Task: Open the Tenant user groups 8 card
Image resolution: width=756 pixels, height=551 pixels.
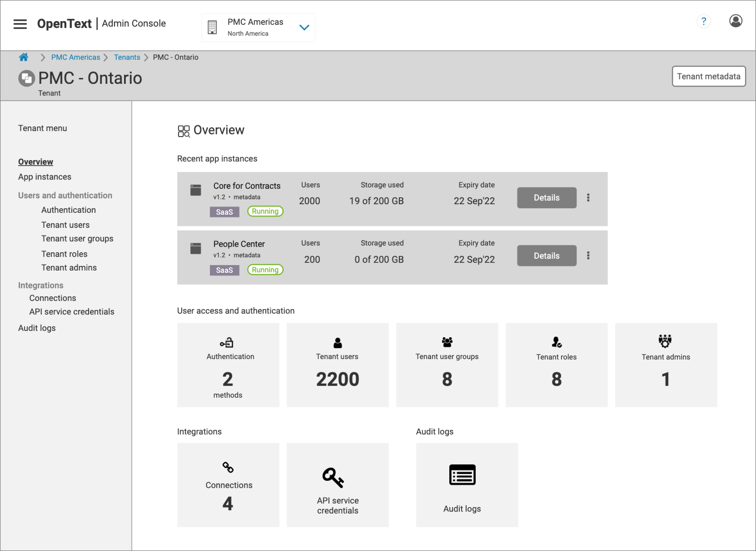Action: tap(447, 365)
